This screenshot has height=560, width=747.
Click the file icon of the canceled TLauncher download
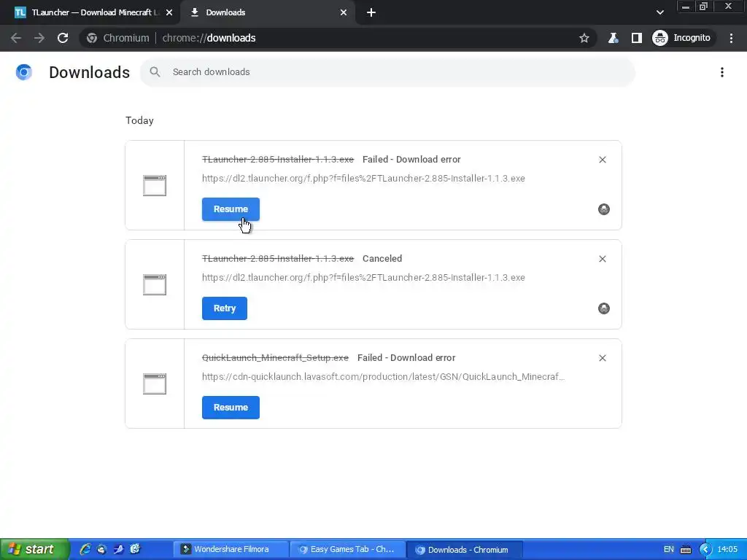(155, 284)
